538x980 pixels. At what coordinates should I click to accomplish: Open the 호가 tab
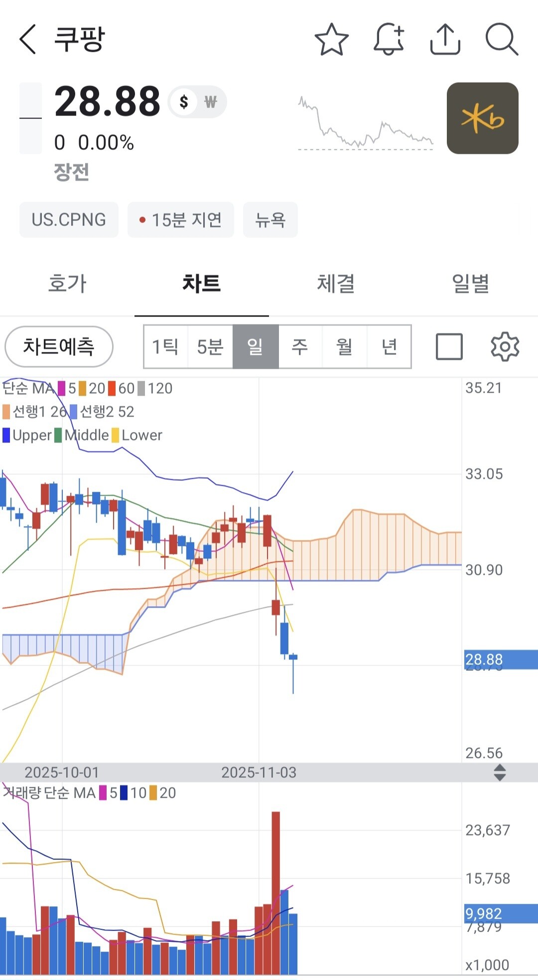(x=67, y=284)
